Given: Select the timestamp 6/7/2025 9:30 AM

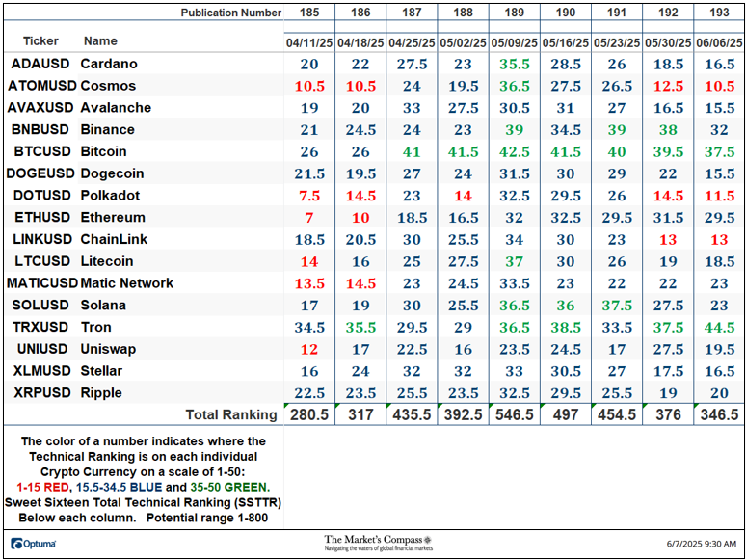Looking at the screenshot, I should (702, 544).
